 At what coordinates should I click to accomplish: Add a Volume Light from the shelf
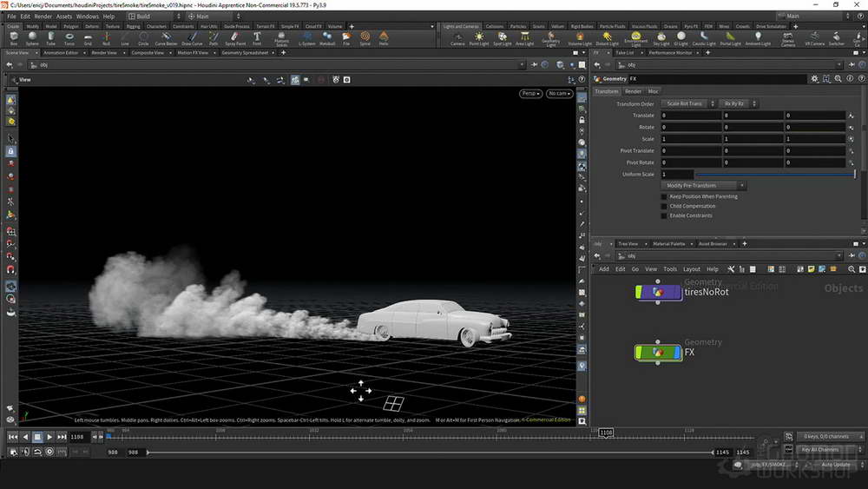(x=580, y=38)
